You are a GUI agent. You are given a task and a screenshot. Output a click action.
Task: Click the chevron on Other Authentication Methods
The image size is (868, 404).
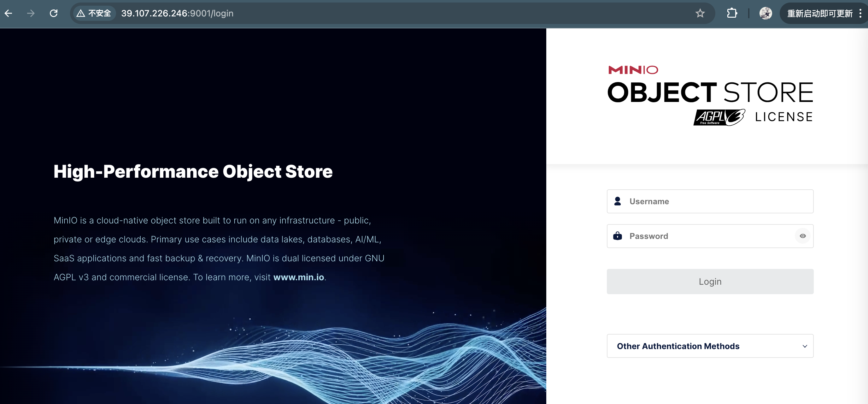[805, 346]
